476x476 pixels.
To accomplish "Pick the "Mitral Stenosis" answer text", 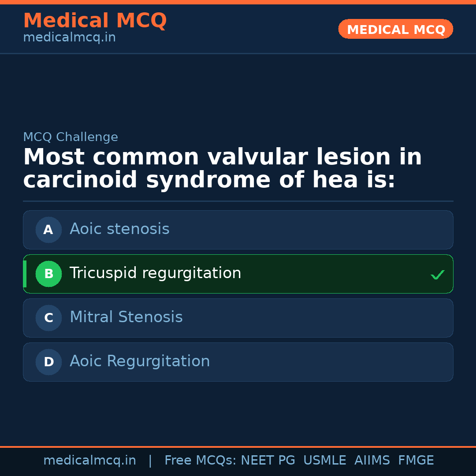I will 126,317.
